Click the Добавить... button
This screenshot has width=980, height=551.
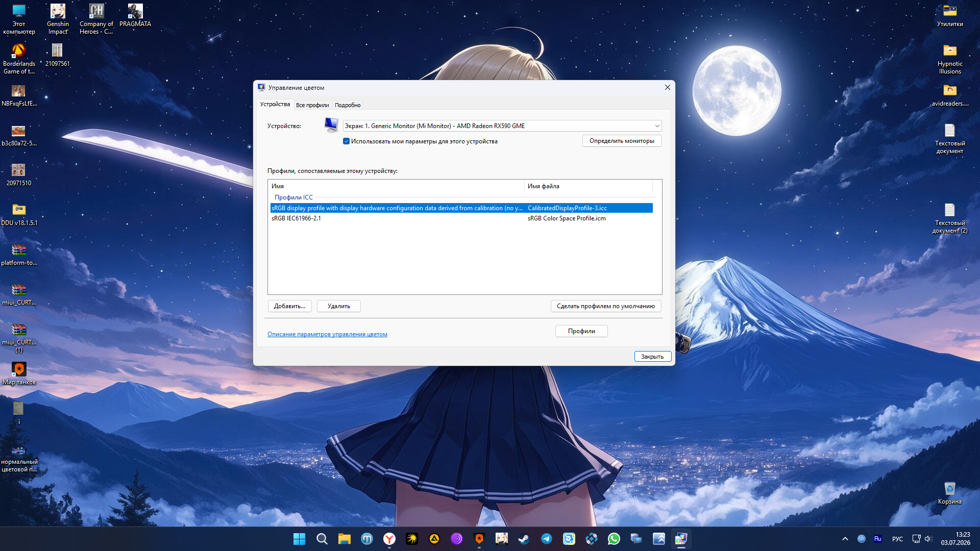click(x=289, y=306)
